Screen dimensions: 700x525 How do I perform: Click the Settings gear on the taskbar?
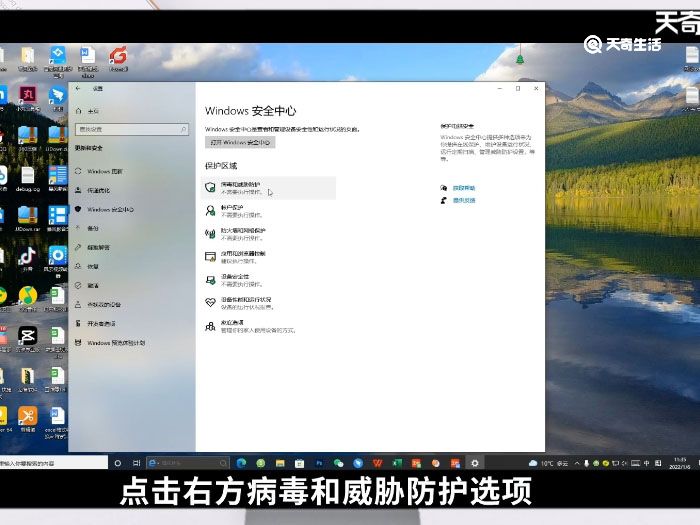click(x=475, y=463)
